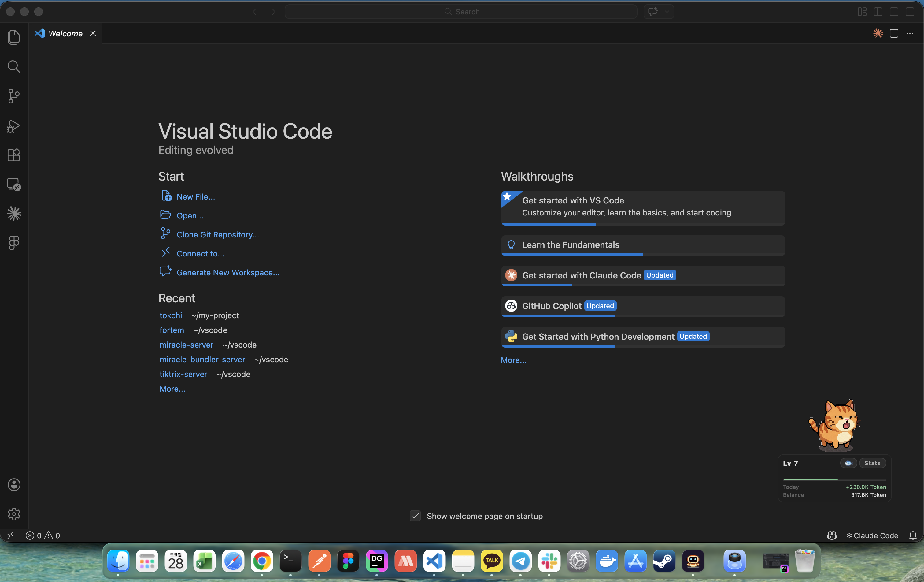Expand More walkthroughs link
The width and height of the screenshot is (924, 582).
click(513, 360)
